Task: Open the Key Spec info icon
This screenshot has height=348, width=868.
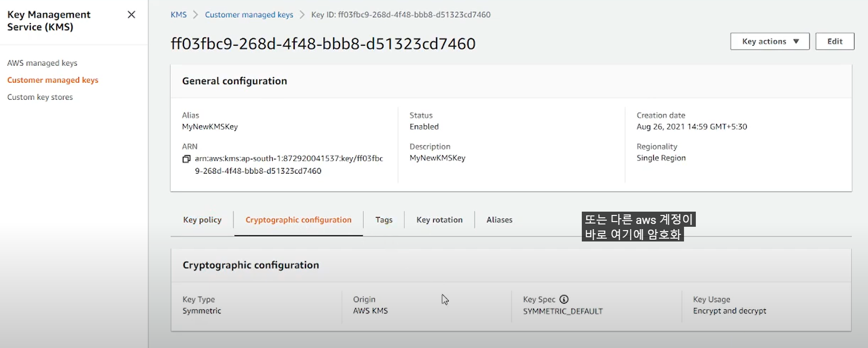Action: click(x=564, y=299)
